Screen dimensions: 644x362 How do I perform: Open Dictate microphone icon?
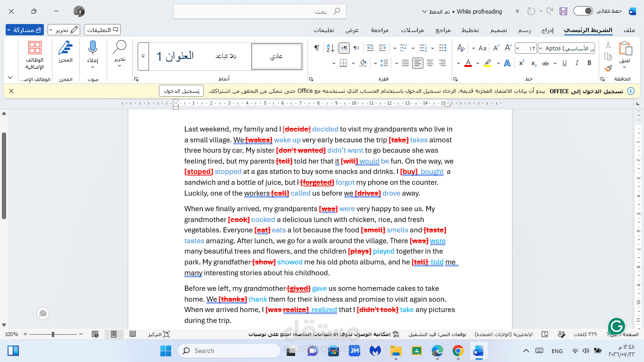click(93, 48)
